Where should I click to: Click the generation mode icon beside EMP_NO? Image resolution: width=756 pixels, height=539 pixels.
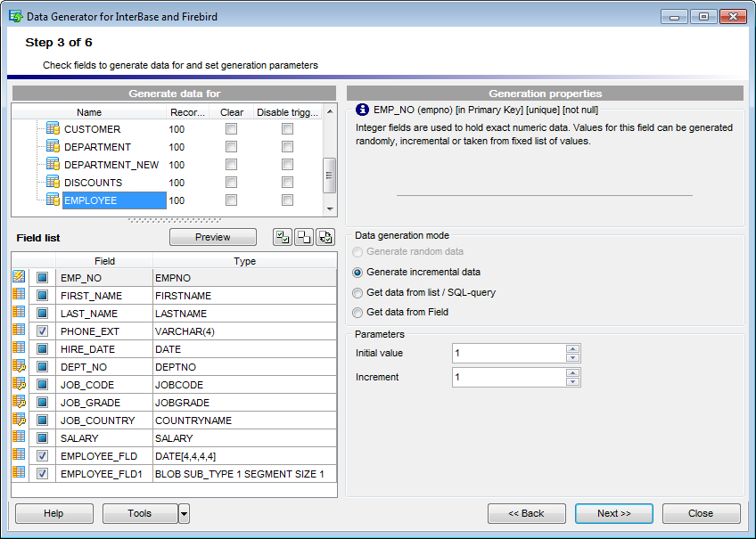pyautogui.click(x=18, y=277)
